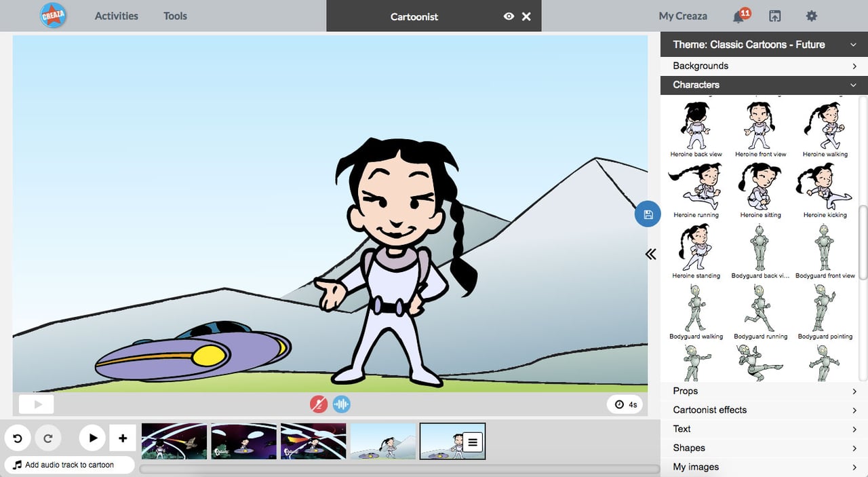Screen dimensions: 868x477
Task: Collapse the side panel with double chevron
Action: (x=650, y=254)
